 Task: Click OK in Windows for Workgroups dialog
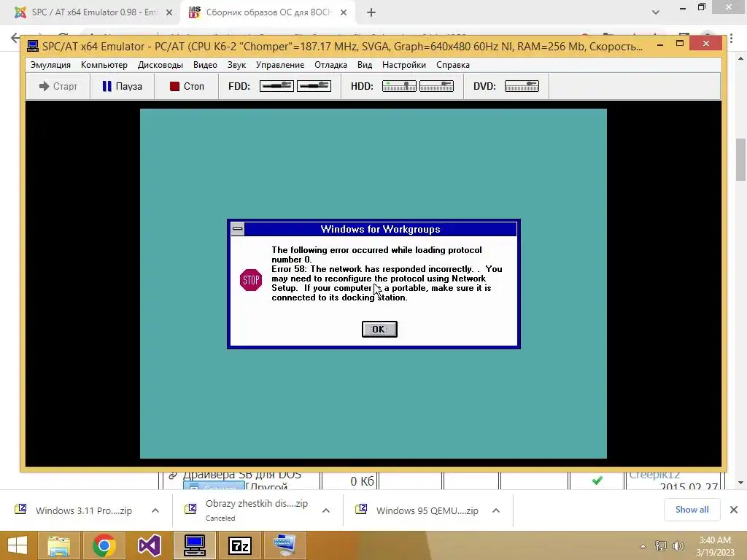pos(379,329)
